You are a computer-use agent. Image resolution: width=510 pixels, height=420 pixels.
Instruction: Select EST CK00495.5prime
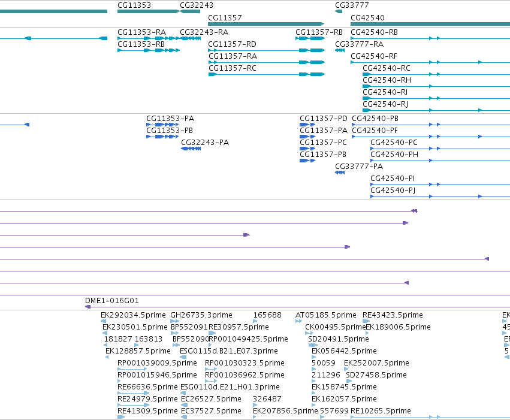(x=336, y=327)
